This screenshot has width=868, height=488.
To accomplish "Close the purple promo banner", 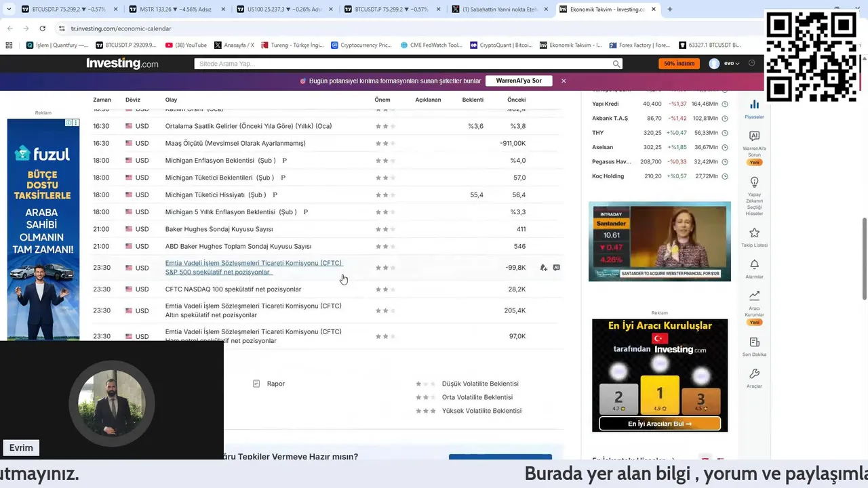I will coord(564,81).
